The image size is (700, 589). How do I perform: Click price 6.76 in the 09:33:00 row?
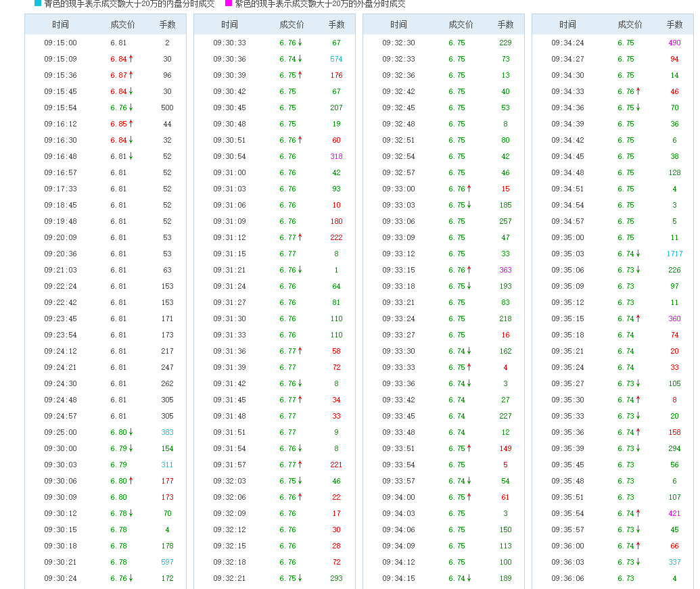pyautogui.click(x=457, y=189)
